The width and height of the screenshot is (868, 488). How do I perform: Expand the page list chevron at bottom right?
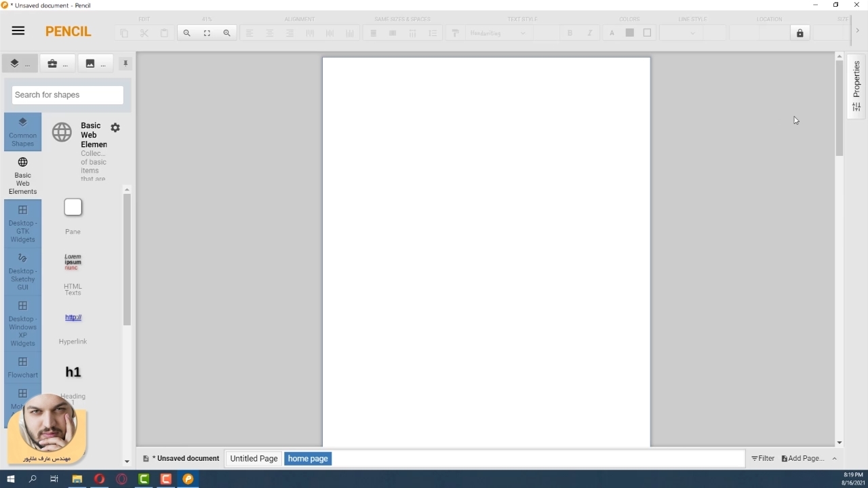point(835,459)
